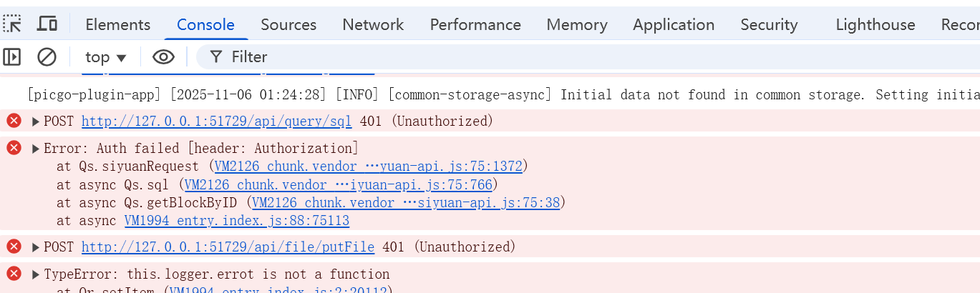Open the Sources tab
This screenshot has height=293, width=980.
pos(288,24)
